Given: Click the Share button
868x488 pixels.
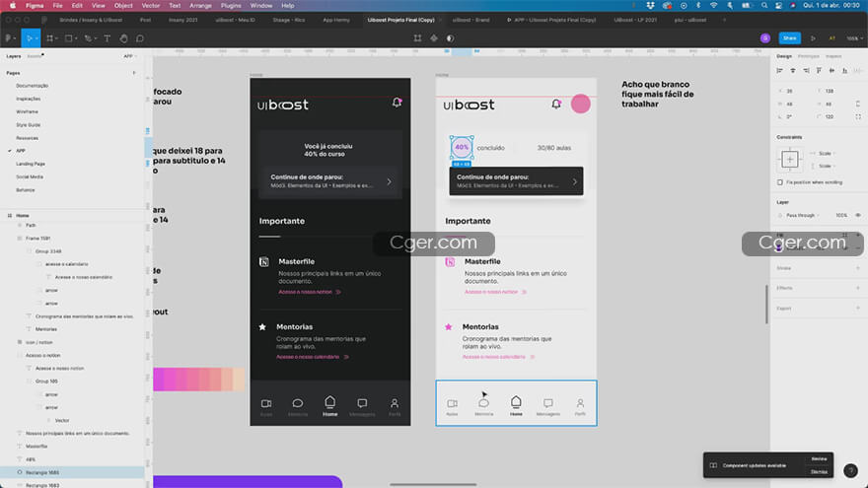Looking at the screenshot, I should [789, 38].
